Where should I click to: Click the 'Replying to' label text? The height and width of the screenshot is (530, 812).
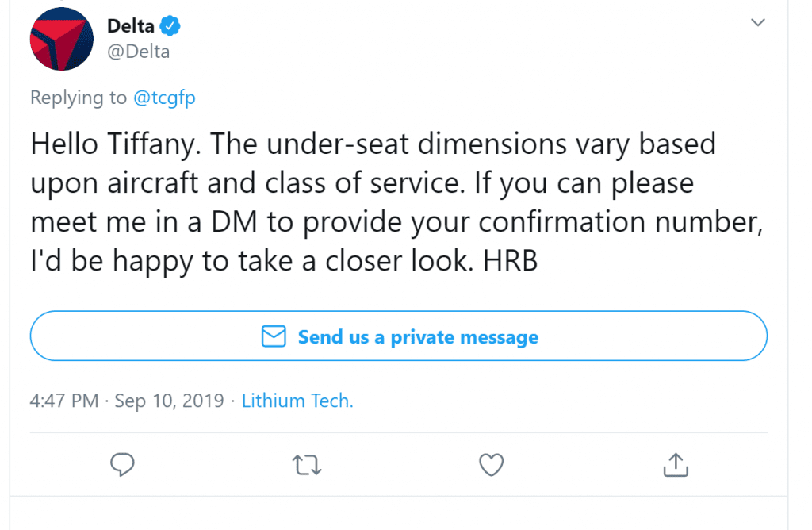click(x=79, y=98)
